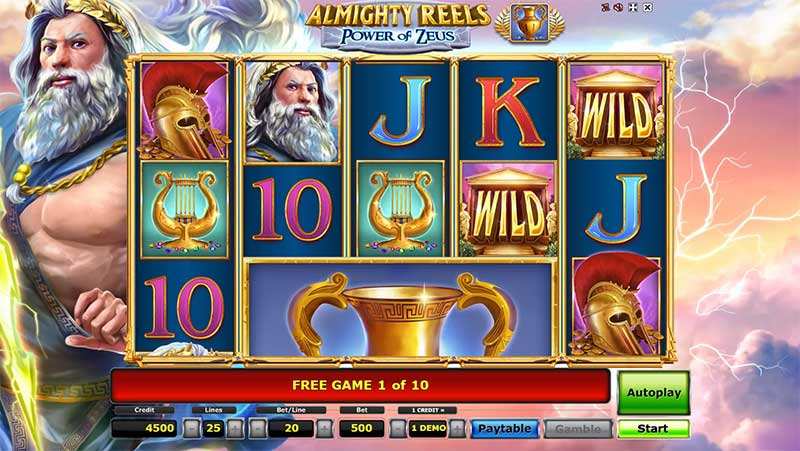The height and width of the screenshot is (451, 800).
Task: Open the Paytable
Action: point(504,429)
